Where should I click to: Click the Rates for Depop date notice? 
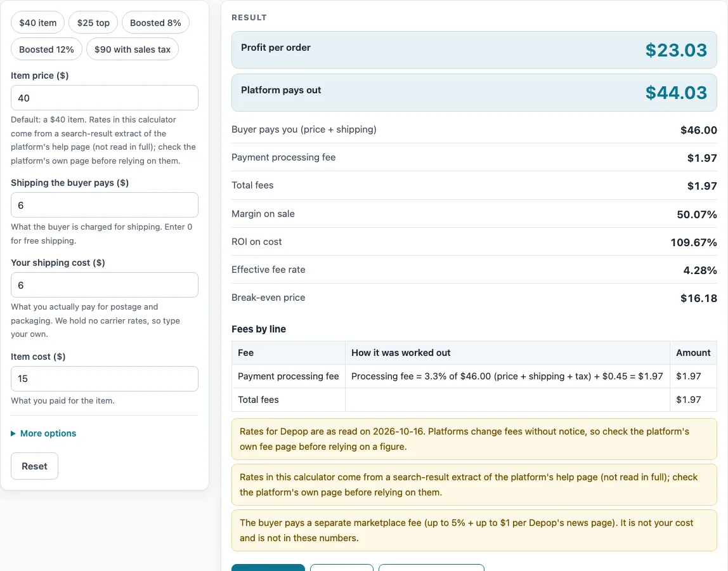click(474, 439)
